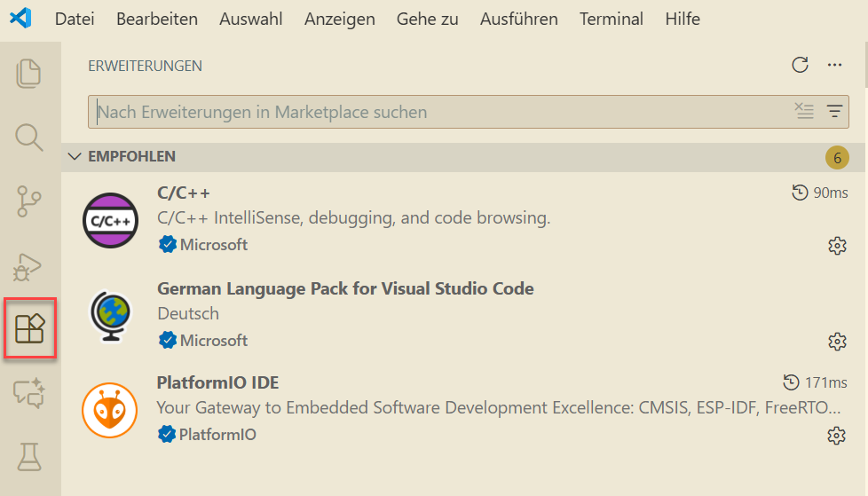Open Run and Debug view icon

click(29, 266)
